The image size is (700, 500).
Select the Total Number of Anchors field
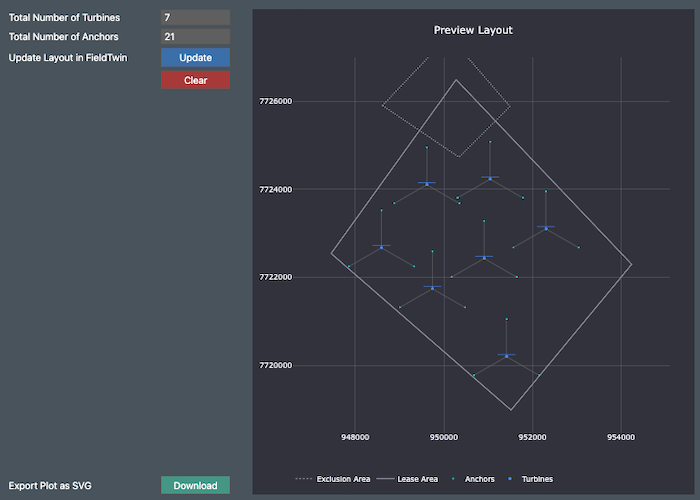pyautogui.click(x=195, y=37)
